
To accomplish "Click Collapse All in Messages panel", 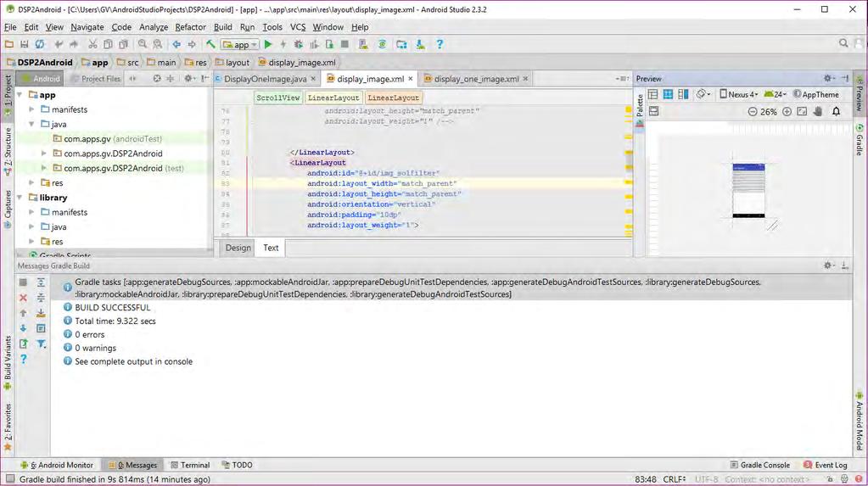I will pos(41,298).
